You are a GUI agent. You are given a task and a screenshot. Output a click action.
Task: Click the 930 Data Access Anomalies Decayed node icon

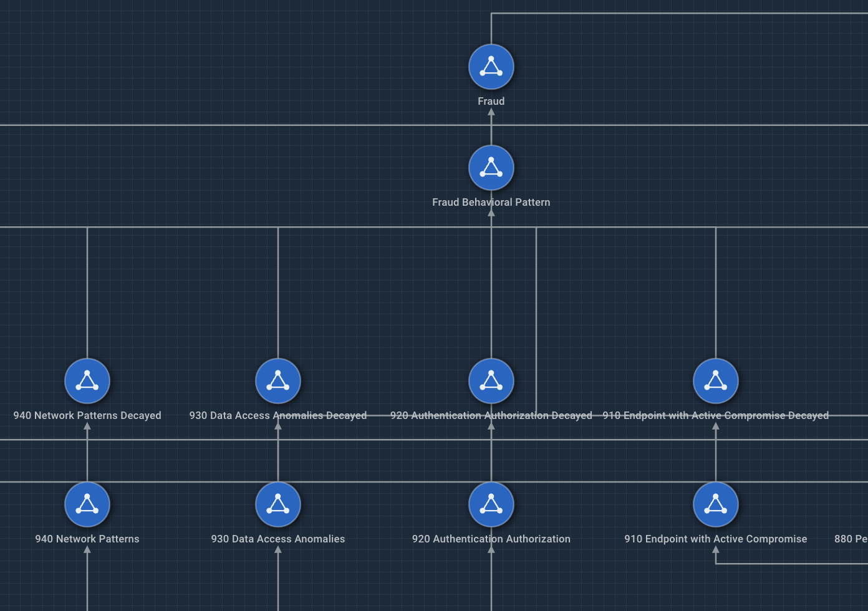point(278,381)
